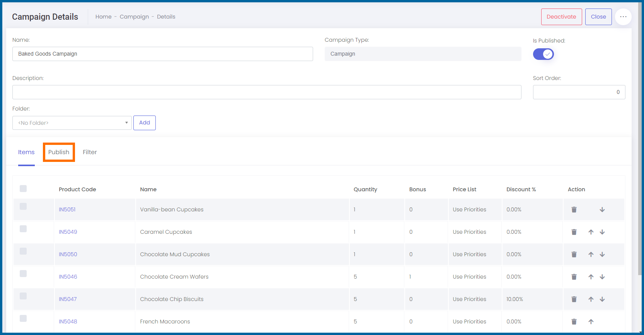Click the Close button
Screen dimensions: 644x335
pos(598,17)
